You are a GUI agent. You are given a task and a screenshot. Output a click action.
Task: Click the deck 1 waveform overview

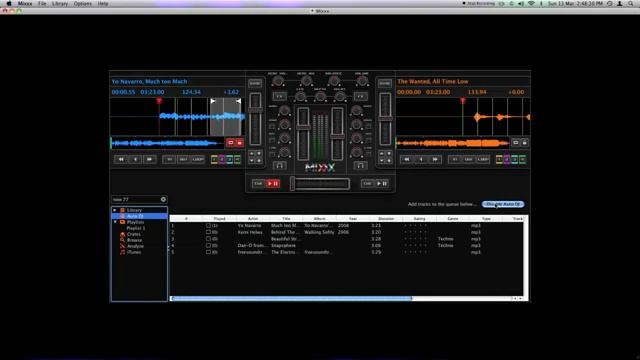point(167,143)
